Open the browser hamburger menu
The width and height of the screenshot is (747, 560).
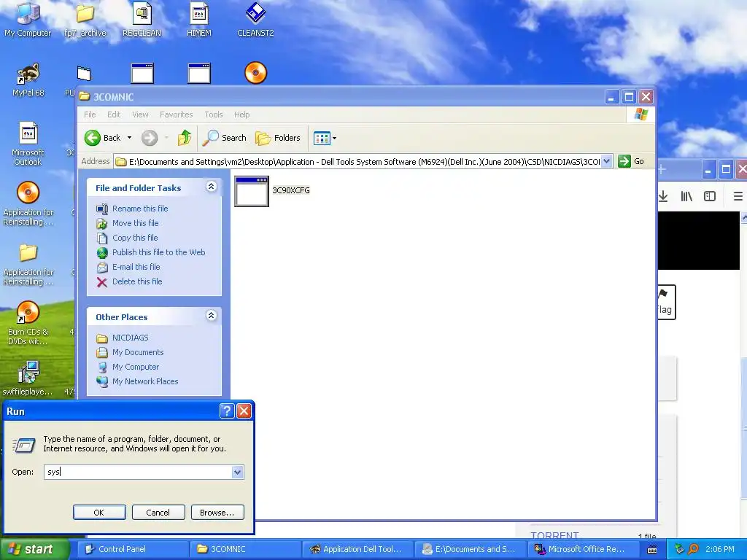pyautogui.click(x=738, y=197)
